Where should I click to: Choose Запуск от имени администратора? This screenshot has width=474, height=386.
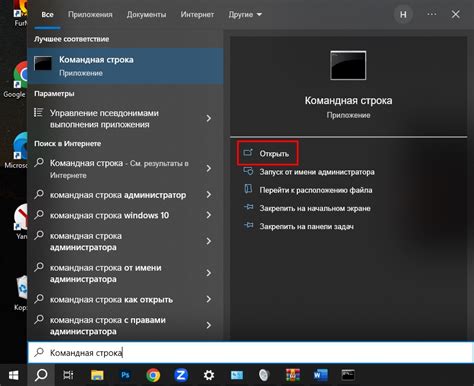[x=309, y=172]
